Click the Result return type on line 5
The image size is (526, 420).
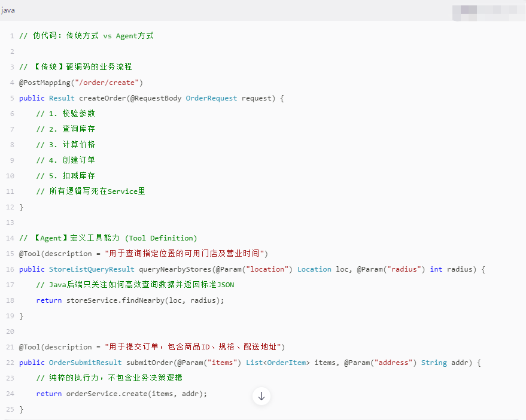point(62,98)
